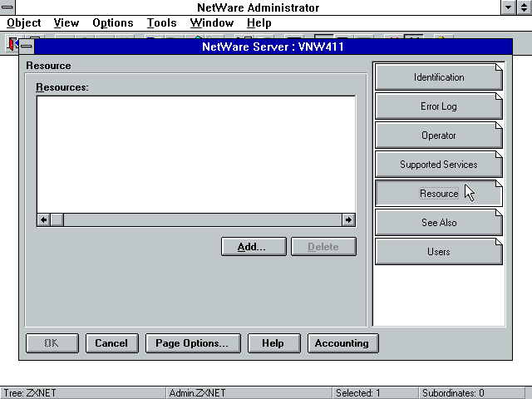Switch to the Error Log page

[439, 106]
